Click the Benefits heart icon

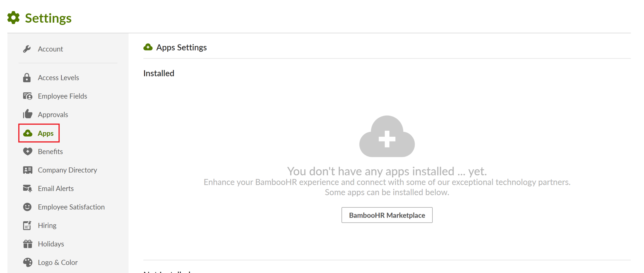[27, 151]
